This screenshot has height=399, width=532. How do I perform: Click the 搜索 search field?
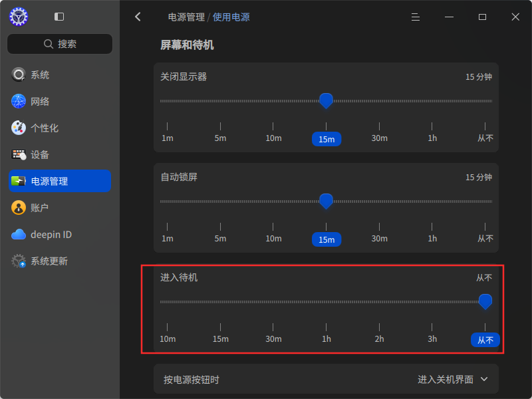pyautogui.click(x=60, y=44)
